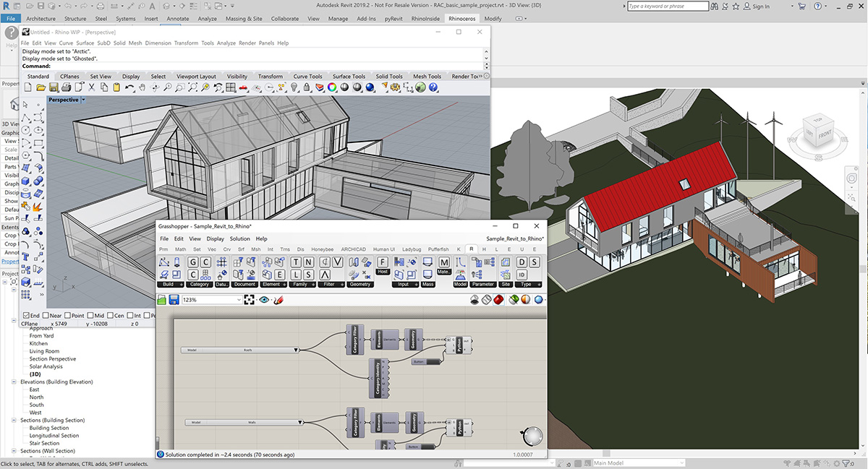Image resolution: width=868 pixels, height=469 pixels.
Task: Click the Print icon in Rhino toolbar
Action: (x=66, y=87)
